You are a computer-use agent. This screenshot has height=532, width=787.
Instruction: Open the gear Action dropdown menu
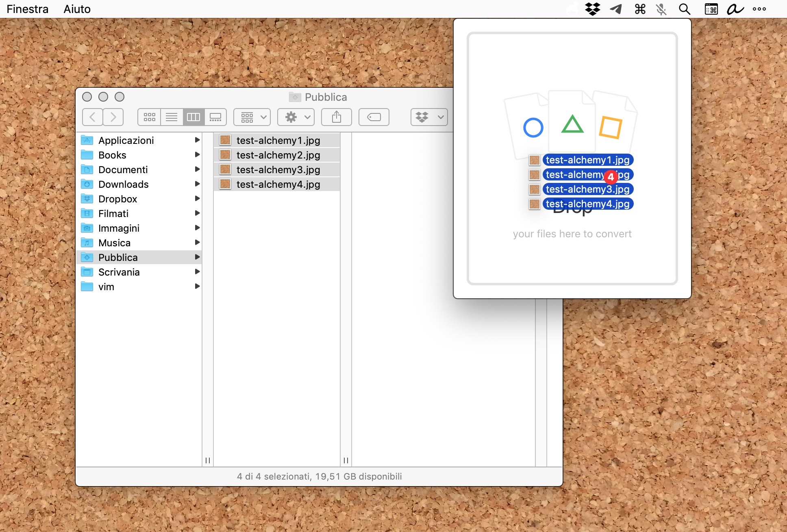[x=296, y=117]
